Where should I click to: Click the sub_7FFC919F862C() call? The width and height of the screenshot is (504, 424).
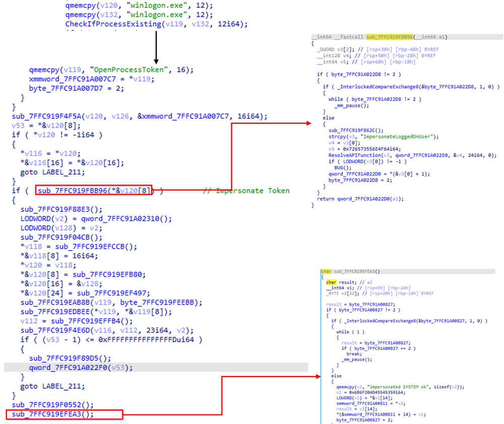pyautogui.click(x=356, y=131)
